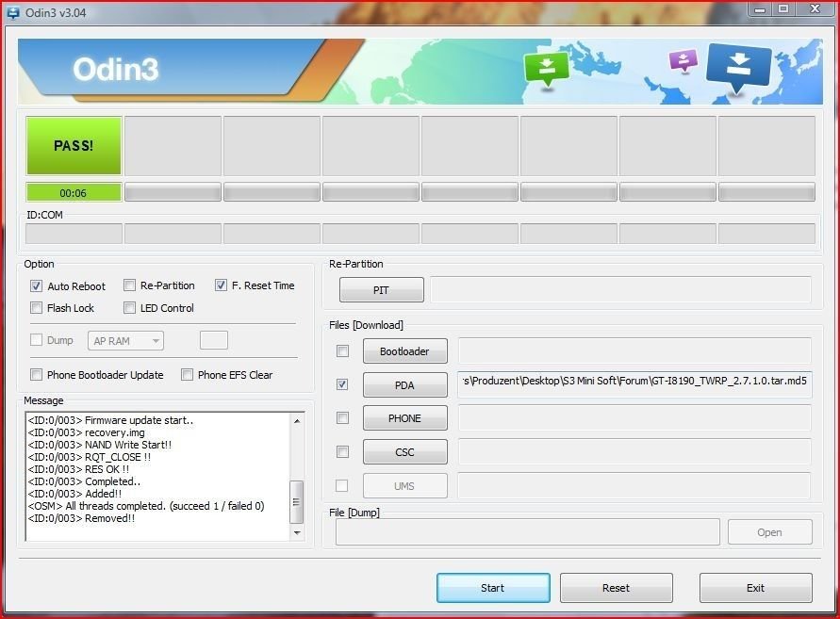Screen dimensions: 840x619
Task: Enable the LED Control checkbox
Action: pyautogui.click(x=129, y=308)
